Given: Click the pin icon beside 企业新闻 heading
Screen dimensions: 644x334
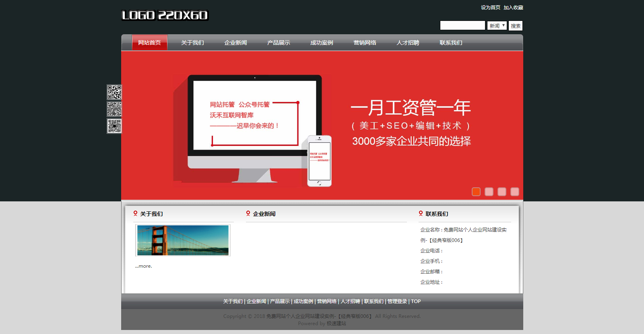Looking at the screenshot, I should [x=248, y=213].
